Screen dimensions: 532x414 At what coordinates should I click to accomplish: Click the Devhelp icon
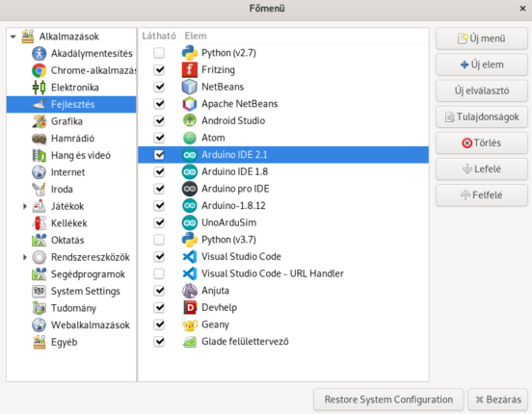tap(189, 307)
